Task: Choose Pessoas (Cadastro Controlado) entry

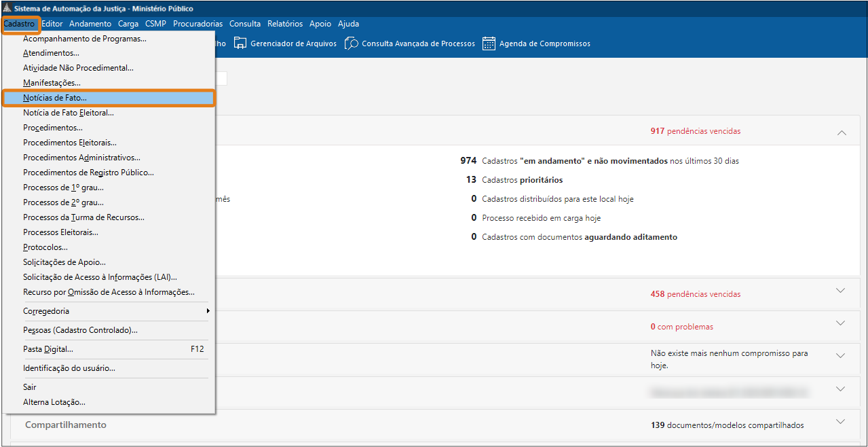Action: pyautogui.click(x=109, y=330)
